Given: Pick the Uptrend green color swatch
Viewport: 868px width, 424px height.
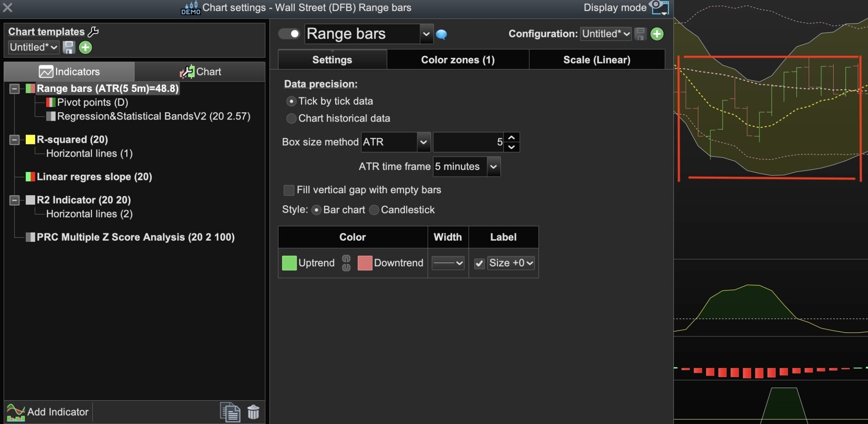Looking at the screenshot, I should click(x=289, y=263).
